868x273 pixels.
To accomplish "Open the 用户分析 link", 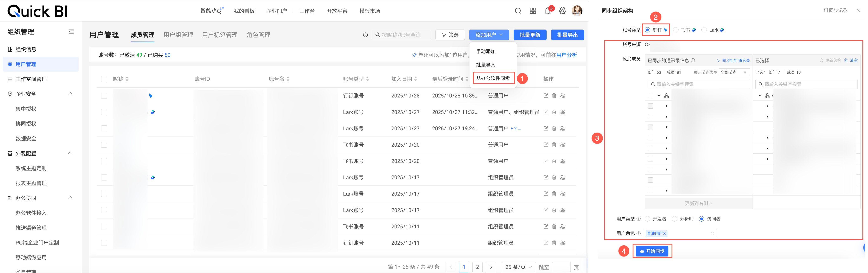I will (x=566, y=55).
